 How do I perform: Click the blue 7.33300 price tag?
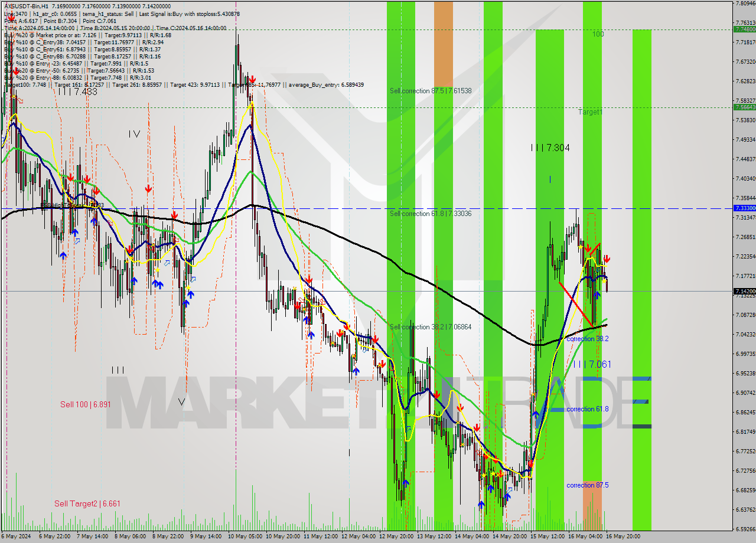(744, 208)
